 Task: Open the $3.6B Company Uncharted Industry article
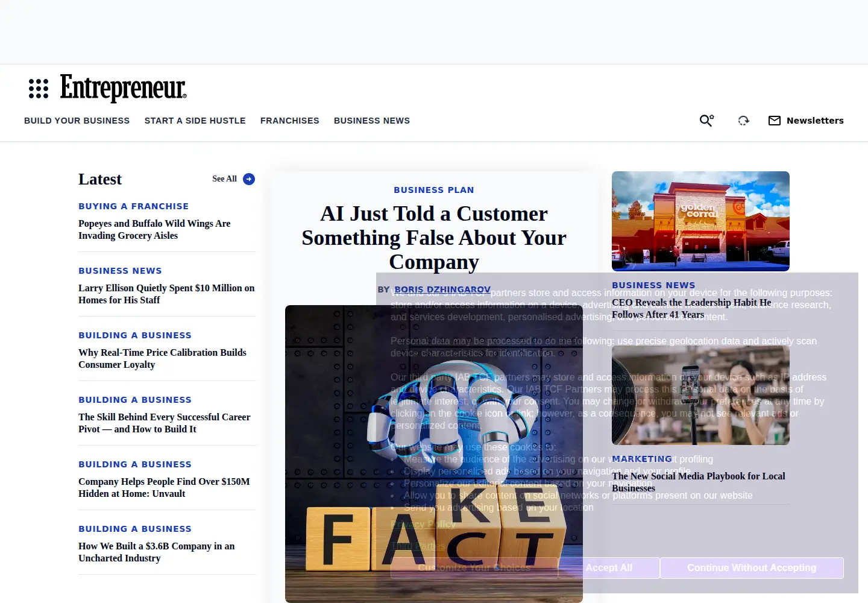pyautogui.click(x=157, y=552)
